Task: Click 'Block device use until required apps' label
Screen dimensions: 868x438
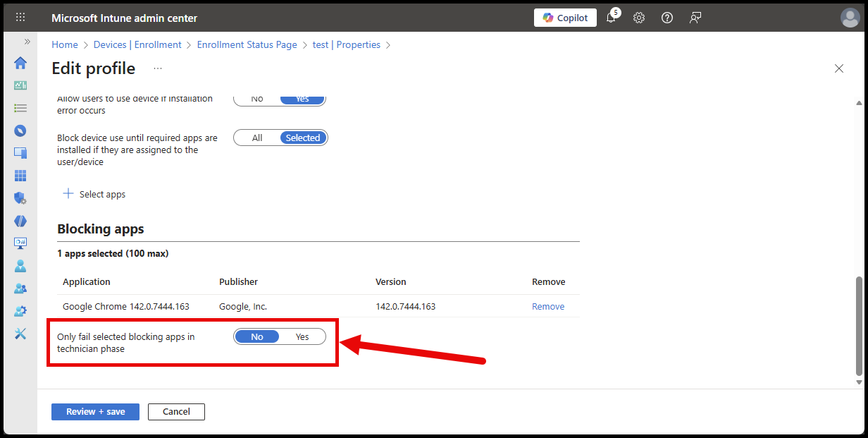Action: (137, 150)
